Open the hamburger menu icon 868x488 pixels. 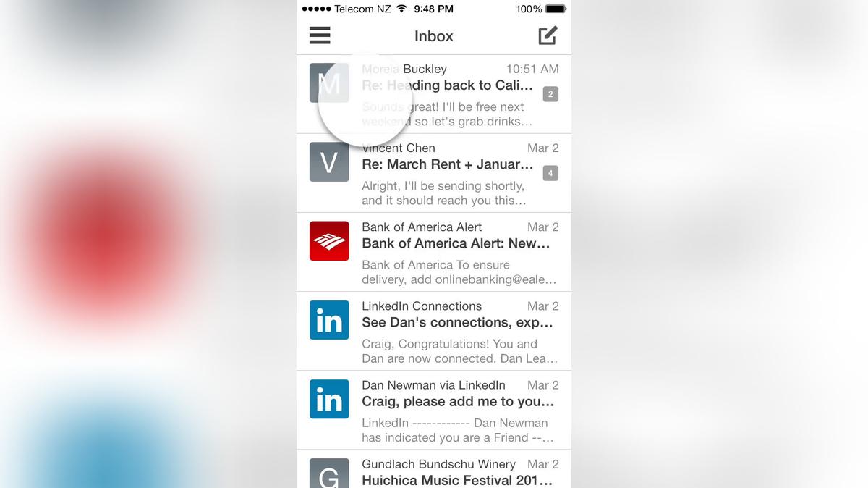tap(320, 35)
